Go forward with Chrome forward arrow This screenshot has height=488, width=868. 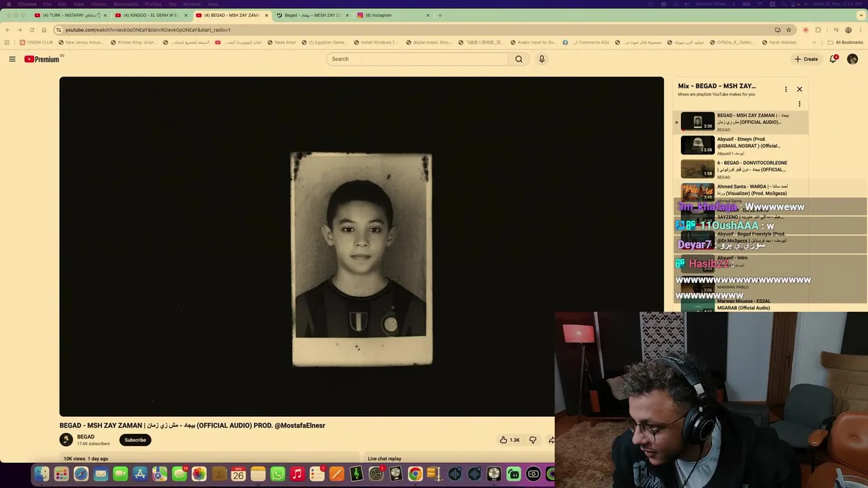(x=19, y=30)
